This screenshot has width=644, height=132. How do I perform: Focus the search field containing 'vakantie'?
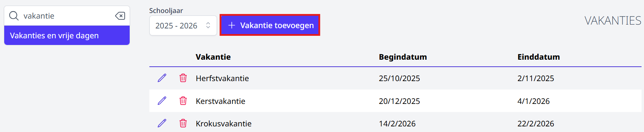pyautogui.click(x=67, y=16)
